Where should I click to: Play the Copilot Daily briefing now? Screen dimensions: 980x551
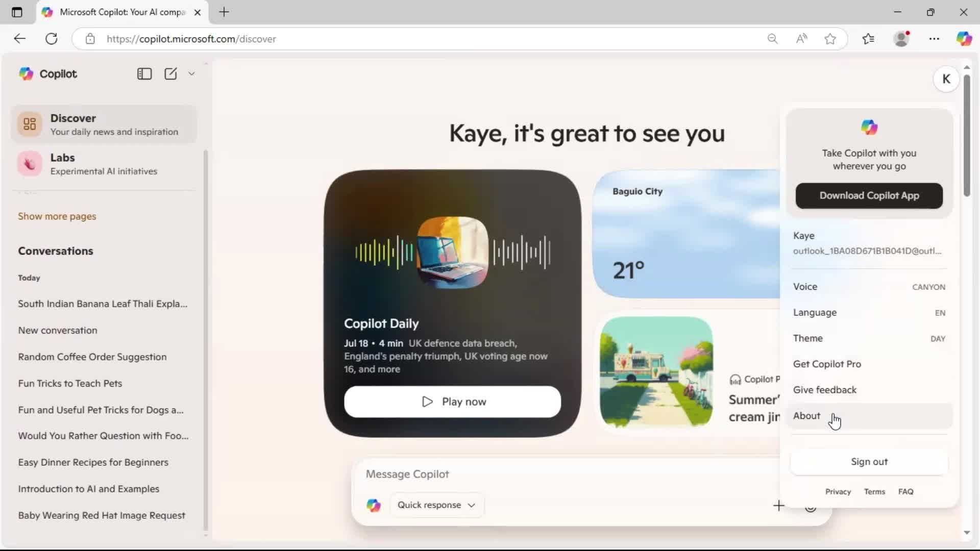(452, 402)
